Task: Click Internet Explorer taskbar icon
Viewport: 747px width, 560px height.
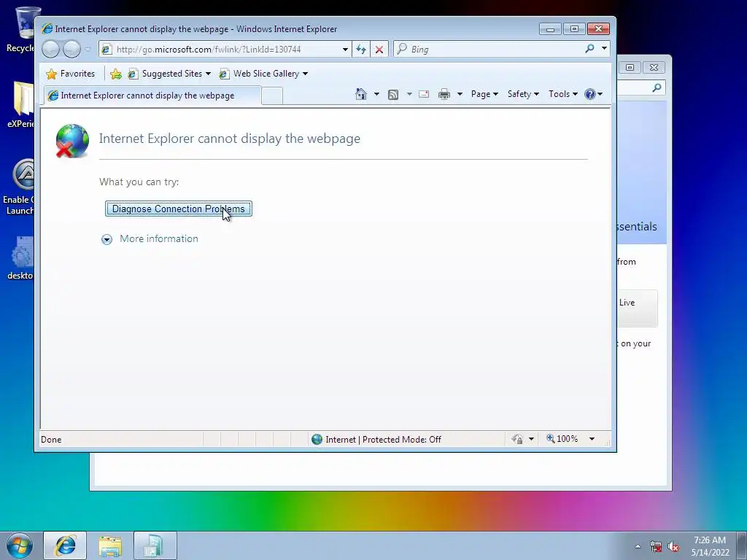Action: [x=65, y=545]
